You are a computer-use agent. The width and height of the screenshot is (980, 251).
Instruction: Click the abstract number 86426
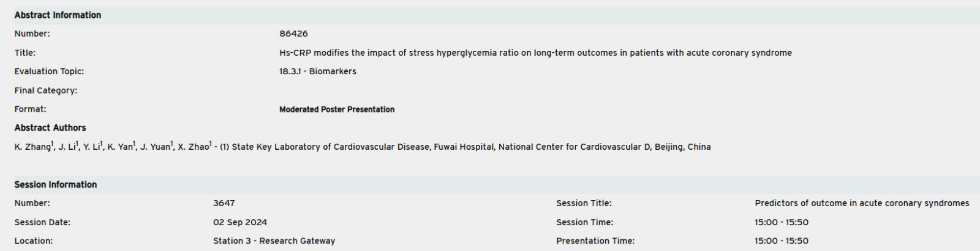click(293, 34)
